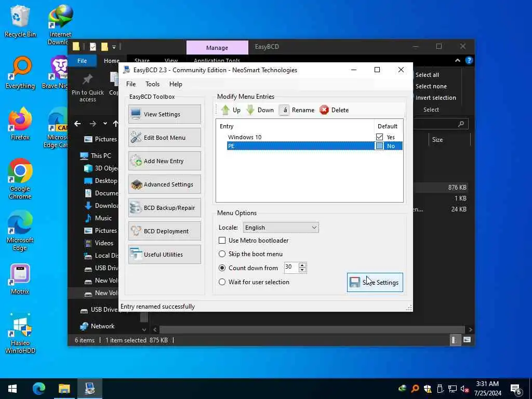Toggle the Default checkbox for Windows 10

click(x=379, y=137)
